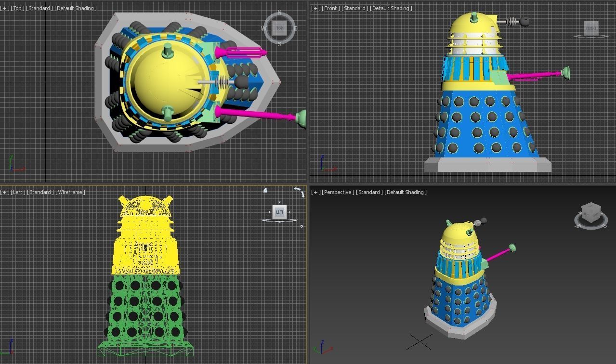Click the E compass letter on Top ViewCube
The image size is (616, 364).
[295, 28]
